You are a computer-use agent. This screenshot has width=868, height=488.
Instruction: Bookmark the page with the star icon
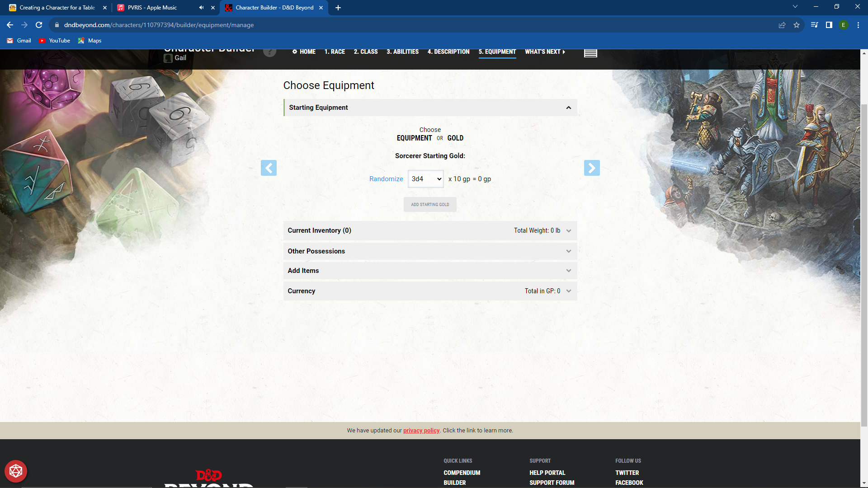click(797, 25)
